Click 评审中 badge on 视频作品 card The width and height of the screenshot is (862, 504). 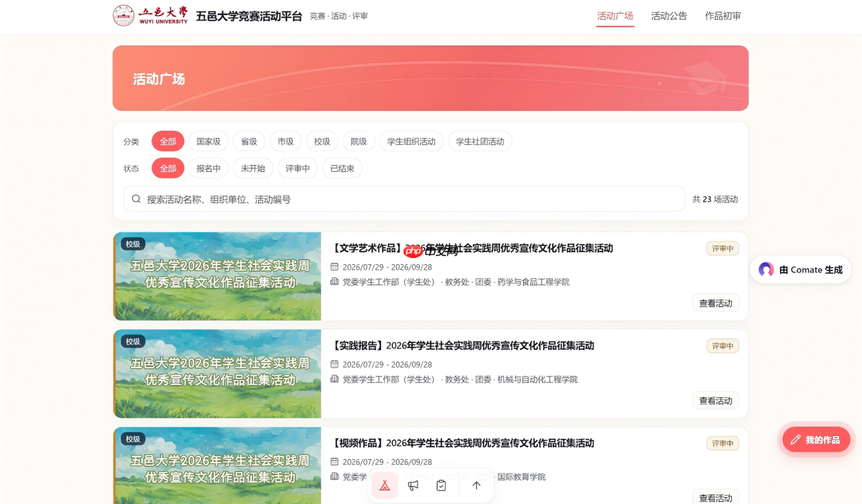[x=722, y=444]
